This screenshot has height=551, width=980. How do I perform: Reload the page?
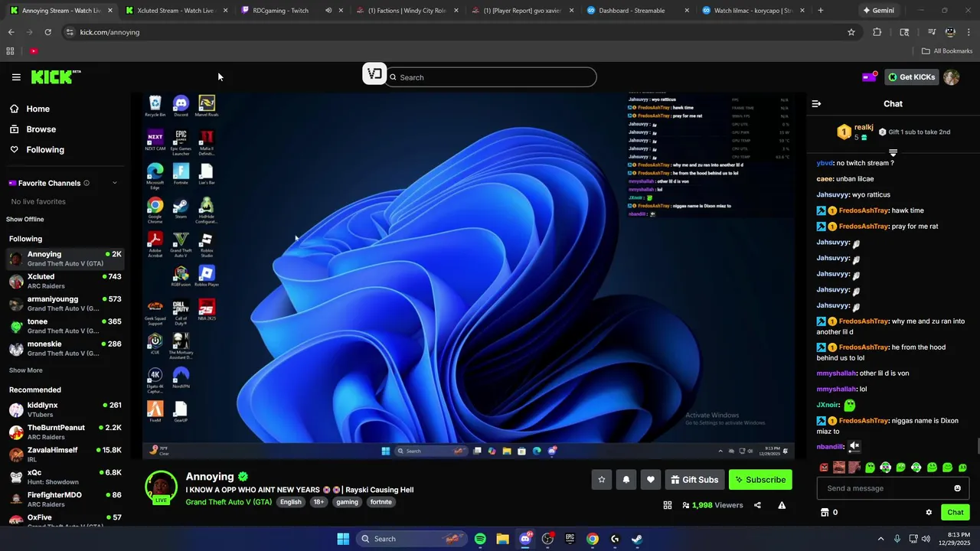tap(47, 32)
